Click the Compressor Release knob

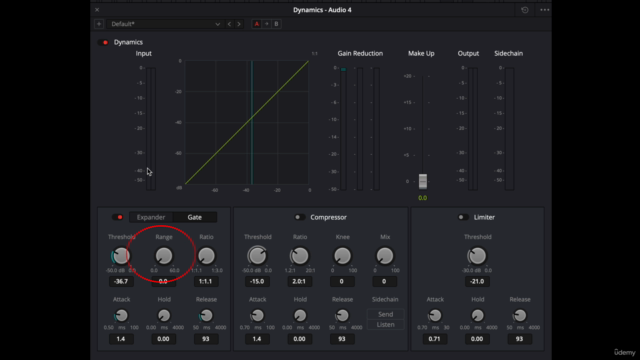click(x=342, y=316)
